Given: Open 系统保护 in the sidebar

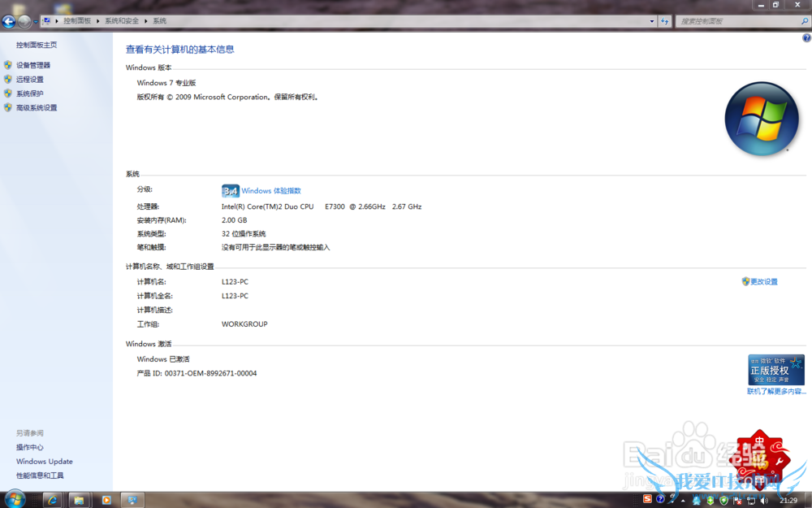Looking at the screenshot, I should [29, 93].
